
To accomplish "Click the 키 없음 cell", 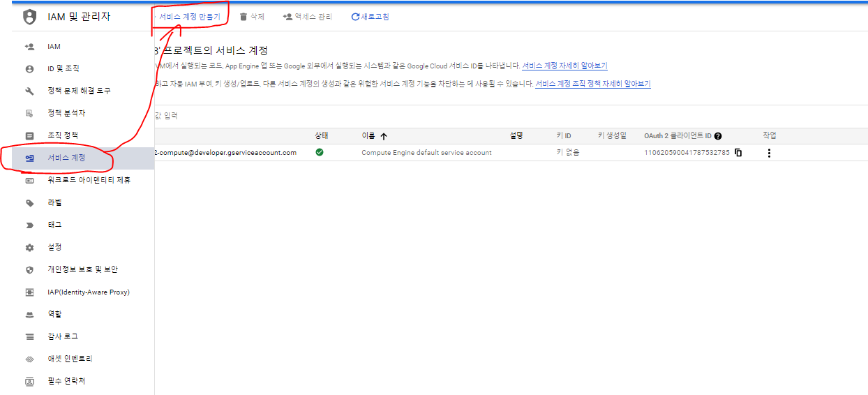I will coord(568,153).
